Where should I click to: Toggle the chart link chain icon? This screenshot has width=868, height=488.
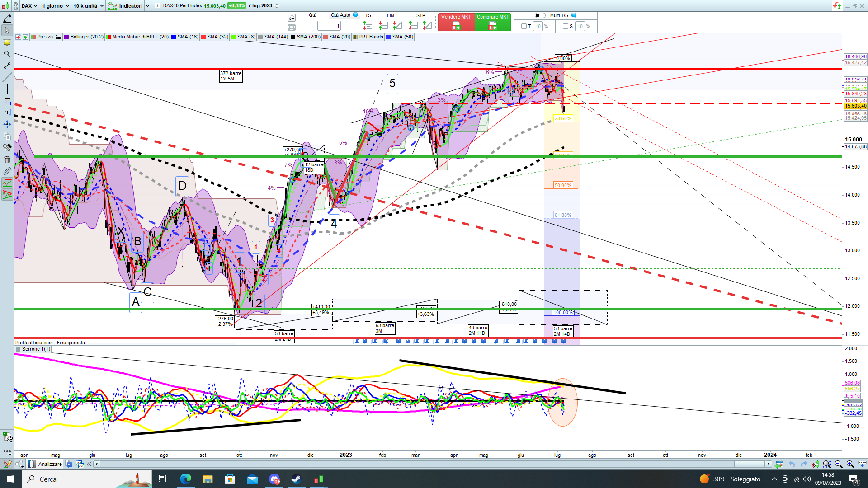15,6
